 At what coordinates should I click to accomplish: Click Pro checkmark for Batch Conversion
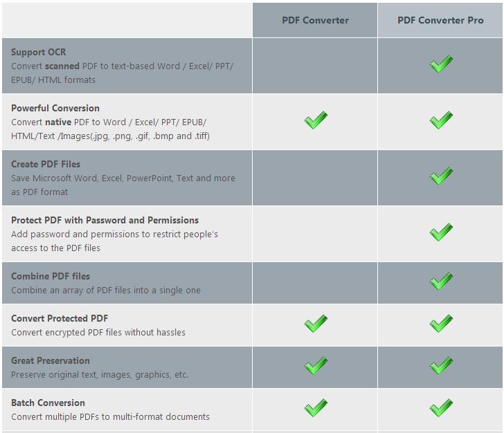click(441, 407)
